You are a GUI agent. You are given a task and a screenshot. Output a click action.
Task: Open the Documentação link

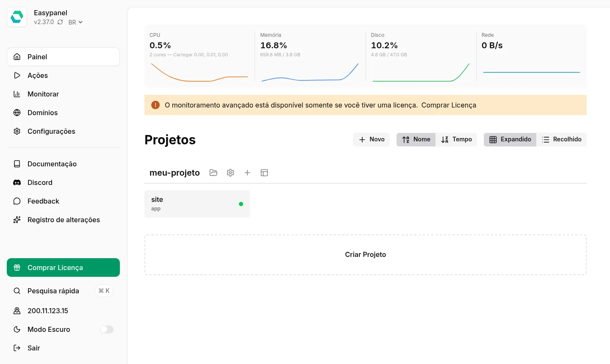pyautogui.click(x=63, y=164)
